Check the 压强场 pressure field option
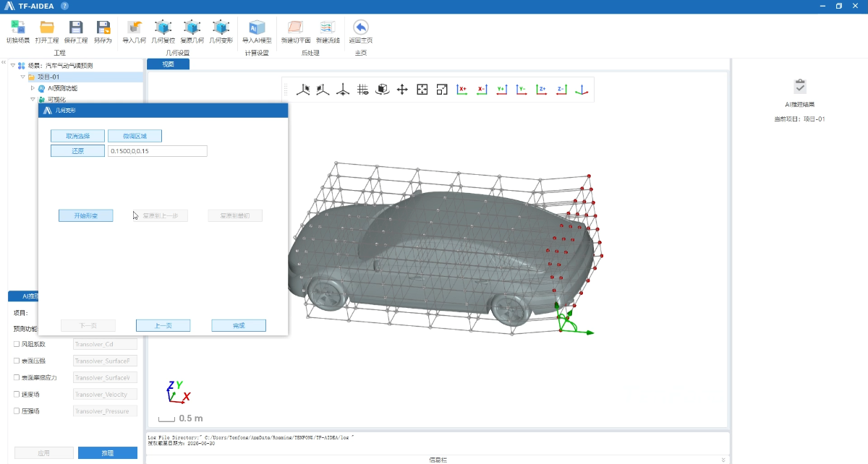This screenshot has width=868, height=464. 17,411
